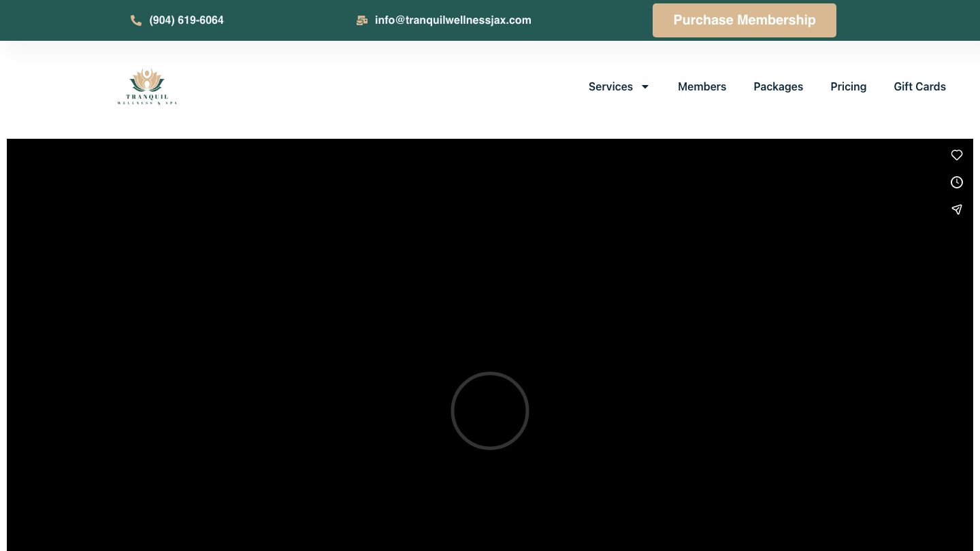Navigate to Pricing
The height and width of the screenshot is (551, 980).
pos(848,87)
